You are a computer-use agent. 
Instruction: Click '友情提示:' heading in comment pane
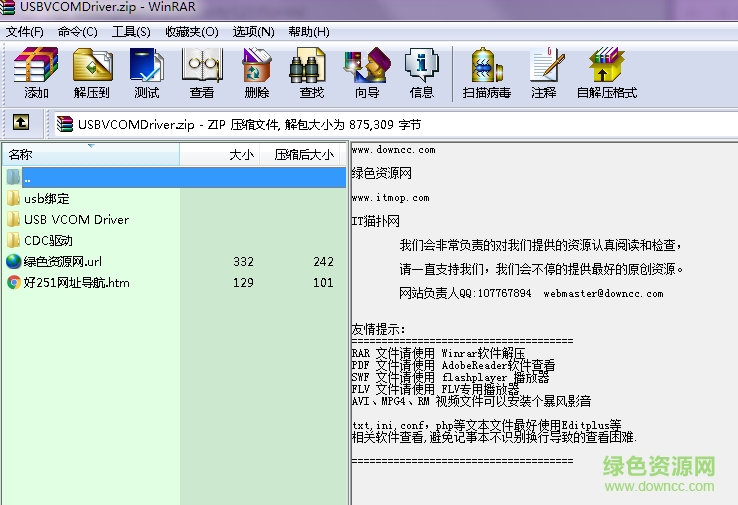[x=378, y=329]
